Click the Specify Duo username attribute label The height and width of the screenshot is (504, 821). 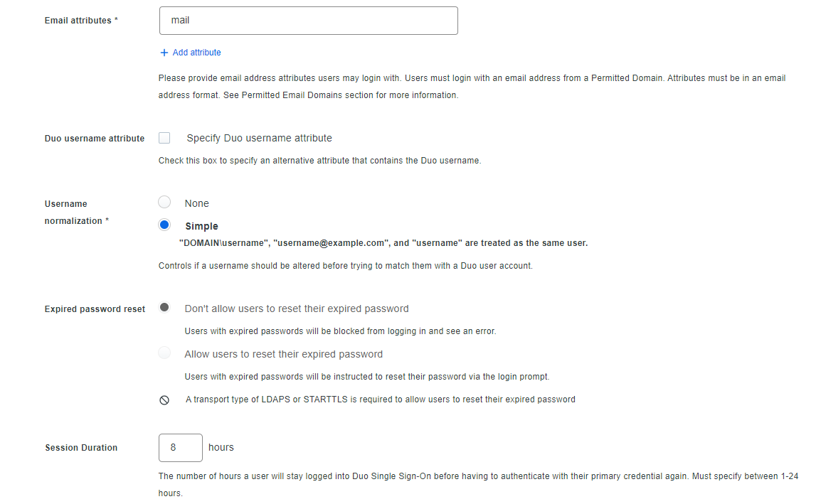259,138
